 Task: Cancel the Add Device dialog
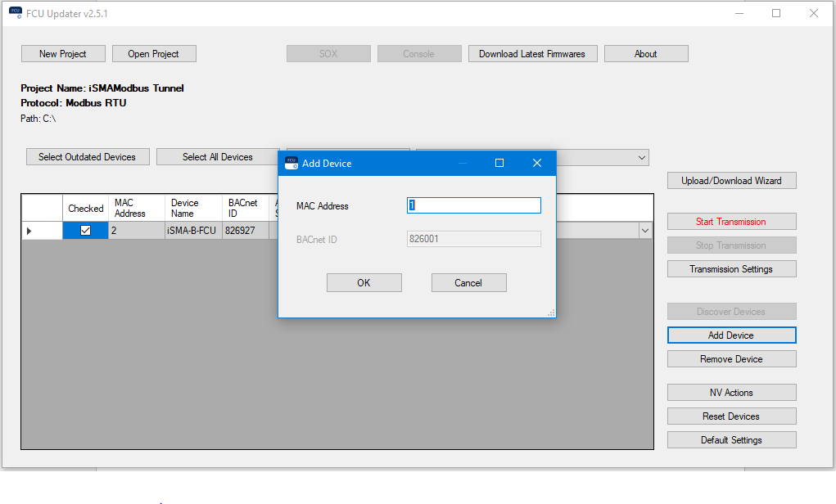tap(468, 282)
